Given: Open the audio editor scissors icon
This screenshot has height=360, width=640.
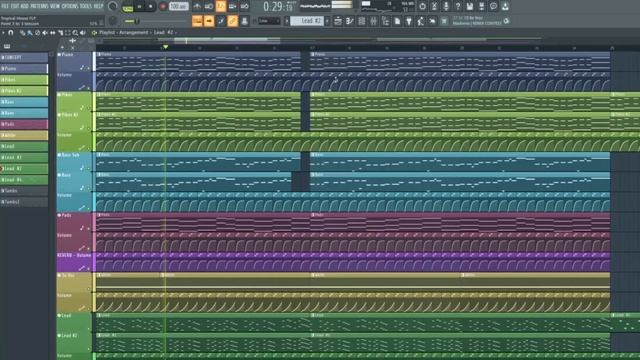Looking at the screenshot, I should click(434, 6).
